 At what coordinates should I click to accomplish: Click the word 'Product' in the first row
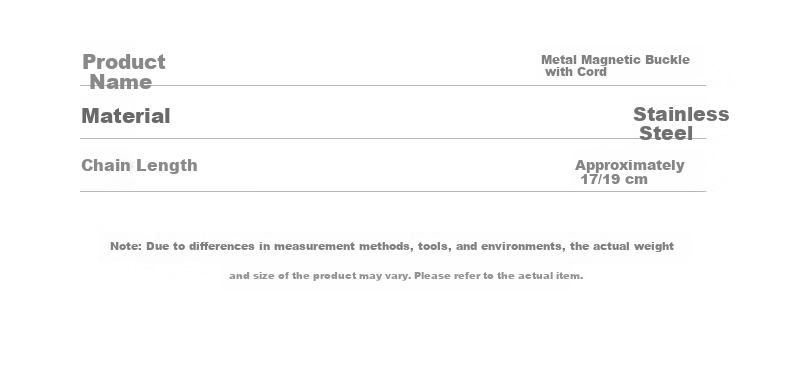[x=124, y=62]
